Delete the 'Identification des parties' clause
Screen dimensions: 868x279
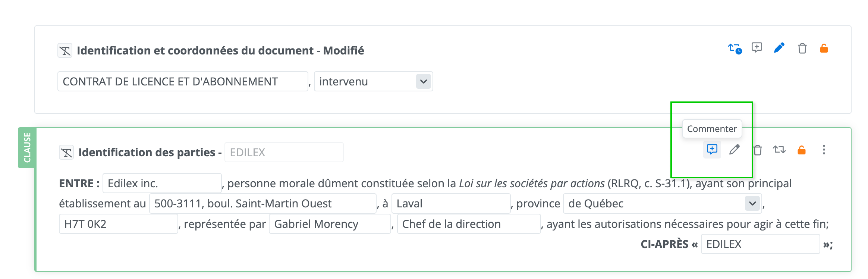pyautogui.click(x=757, y=150)
